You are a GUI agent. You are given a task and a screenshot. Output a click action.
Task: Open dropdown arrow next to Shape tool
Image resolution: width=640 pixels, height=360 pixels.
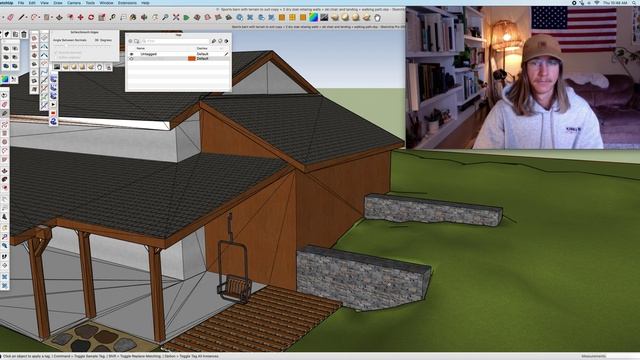52,18
